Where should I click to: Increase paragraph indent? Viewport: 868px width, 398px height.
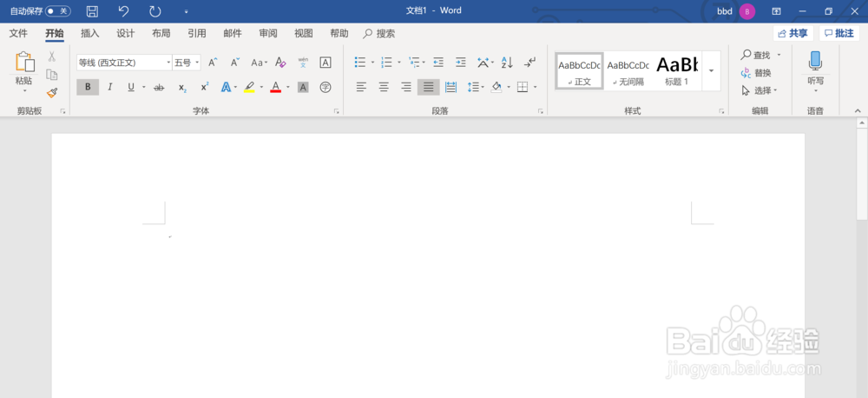461,62
